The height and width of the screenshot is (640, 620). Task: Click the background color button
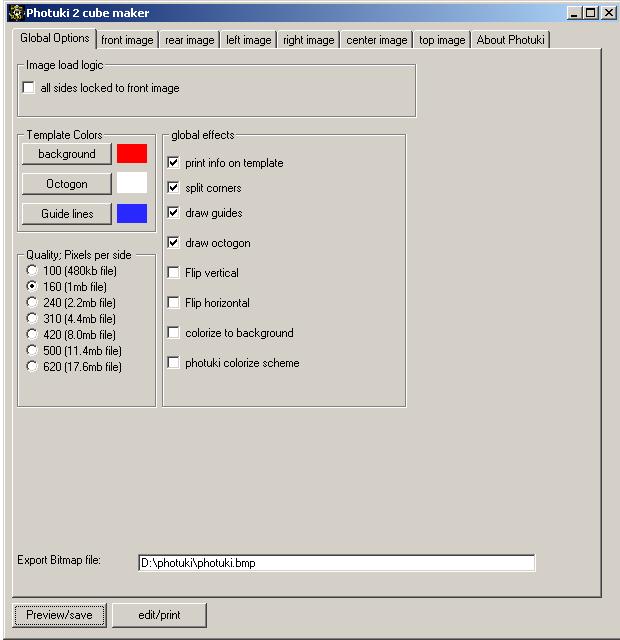[x=67, y=154]
